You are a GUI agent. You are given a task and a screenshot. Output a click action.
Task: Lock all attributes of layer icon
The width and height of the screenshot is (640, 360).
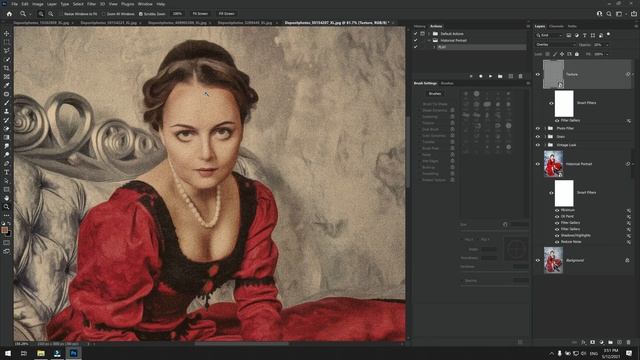pyautogui.click(x=577, y=54)
